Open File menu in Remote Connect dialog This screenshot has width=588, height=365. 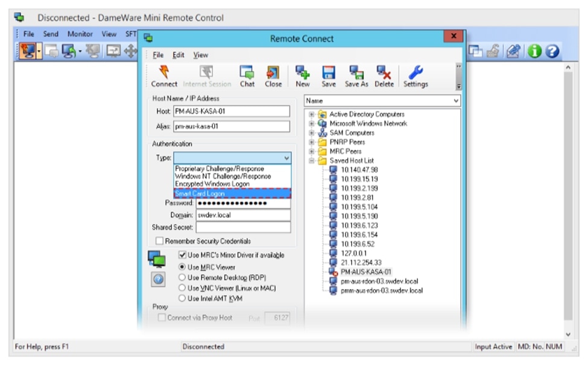pyautogui.click(x=158, y=55)
